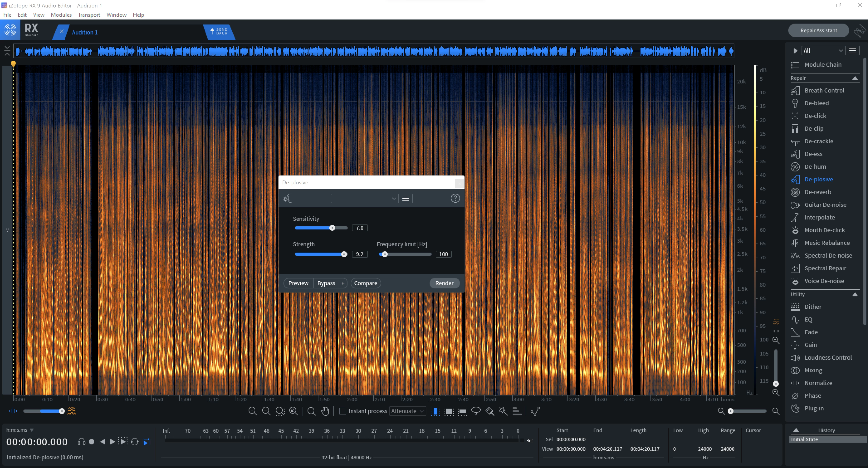Click the Frequency limit value field
Viewport: 868px width, 468px height.
tap(443, 254)
